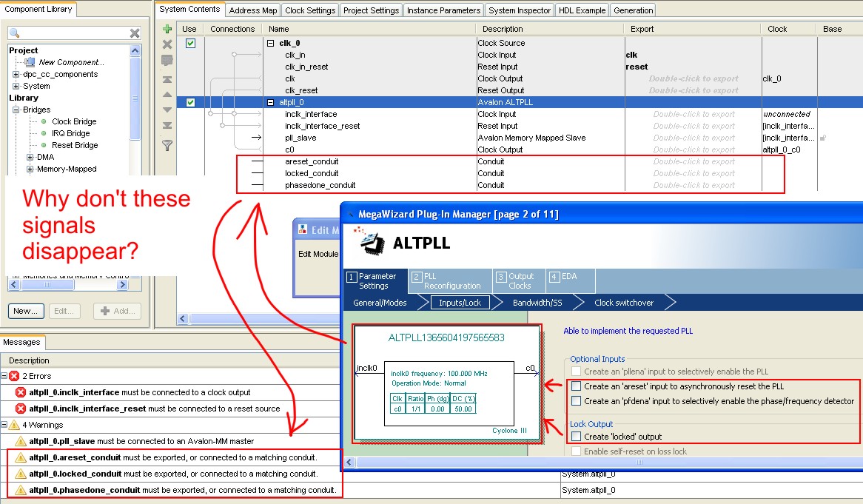The height and width of the screenshot is (504, 863).
Task: Click error icon for inclk_interface_reset message
Action: click(21, 409)
